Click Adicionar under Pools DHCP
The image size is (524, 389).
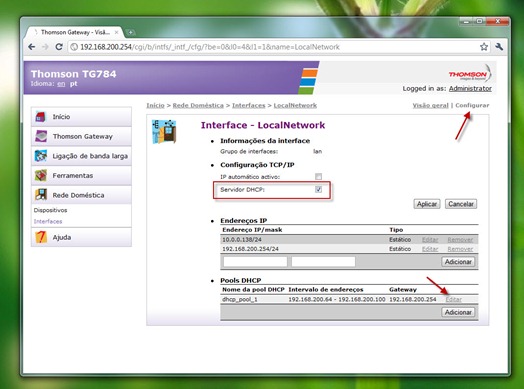pos(458,312)
